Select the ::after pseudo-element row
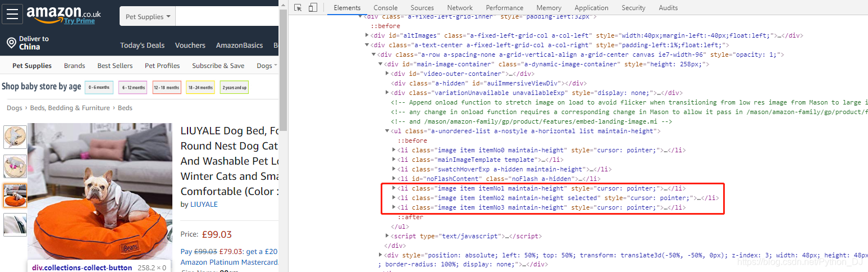Screen dimensions: 868x272 point(410,217)
